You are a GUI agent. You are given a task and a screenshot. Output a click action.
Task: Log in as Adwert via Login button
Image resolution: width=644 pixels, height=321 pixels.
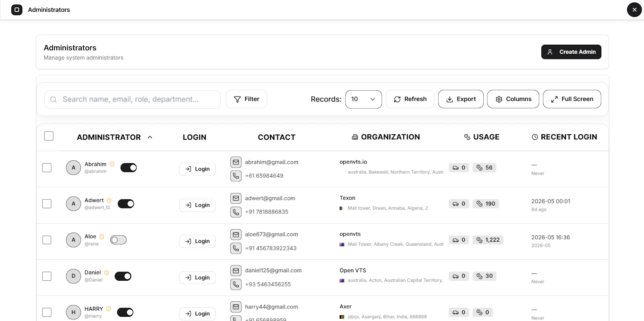(x=197, y=205)
